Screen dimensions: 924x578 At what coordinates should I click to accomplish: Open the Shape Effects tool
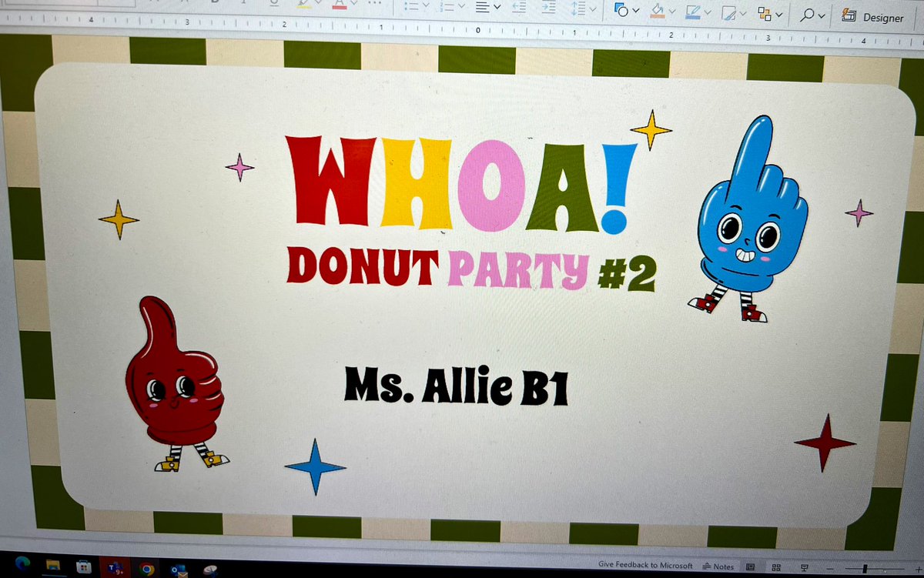pos(728,12)
